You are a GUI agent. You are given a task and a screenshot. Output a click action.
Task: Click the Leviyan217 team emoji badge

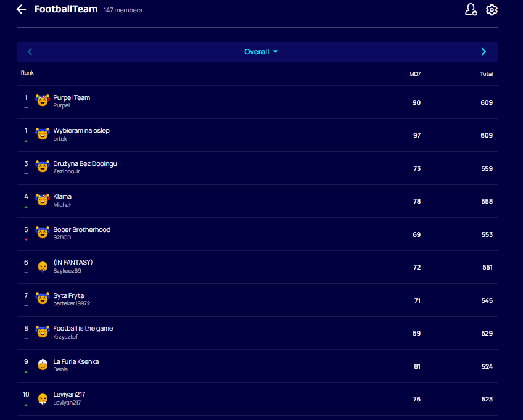tap(42, 398)
